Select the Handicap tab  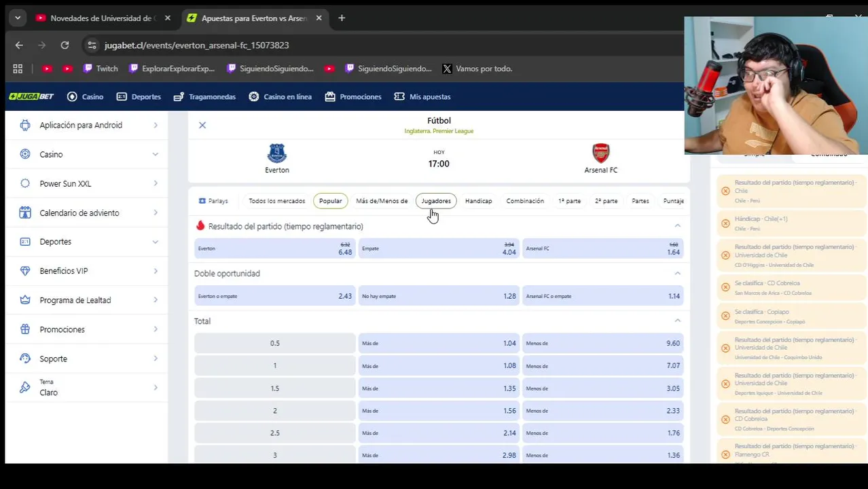(x=478, y=201)
